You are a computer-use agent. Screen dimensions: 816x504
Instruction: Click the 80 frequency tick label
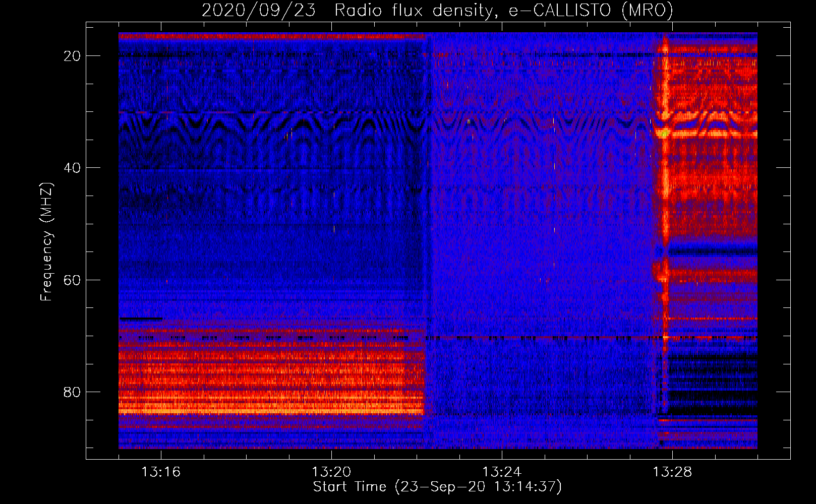(72, 392)
